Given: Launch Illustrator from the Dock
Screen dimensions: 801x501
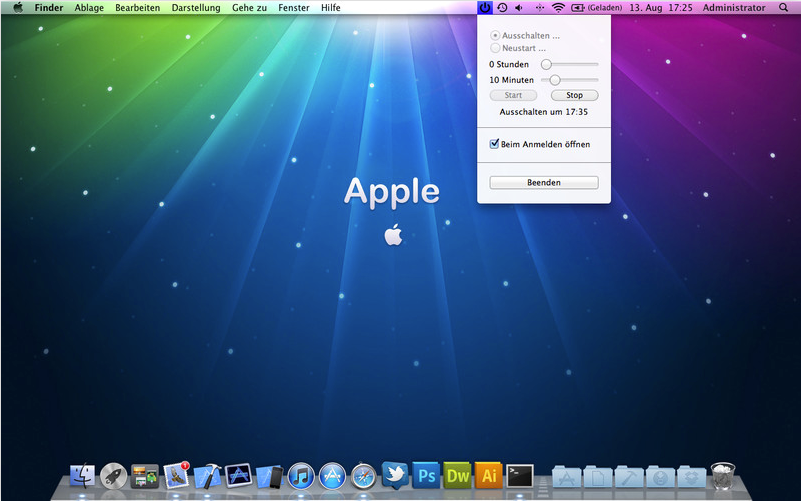Looking at the screenshot, I should tap(489, 475).
